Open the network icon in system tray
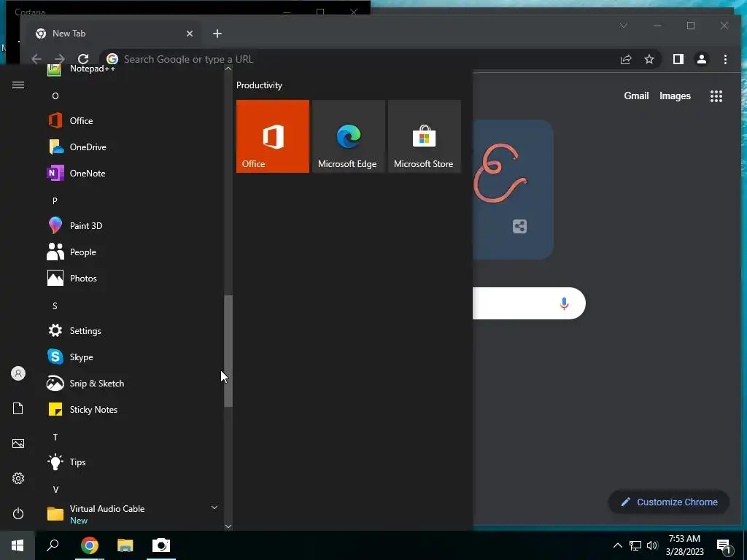747x560 pixels. [635, 545]
